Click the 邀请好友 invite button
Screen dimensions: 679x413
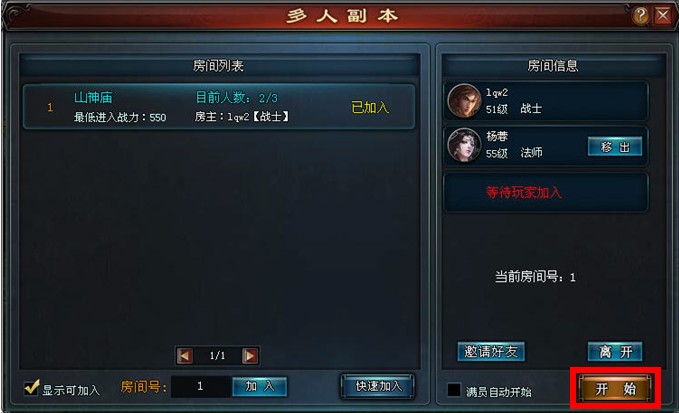pyautogui.click(x=491, y=352)
